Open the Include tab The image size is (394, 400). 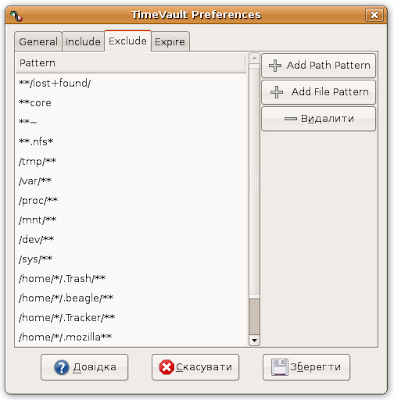coord(83,42)
